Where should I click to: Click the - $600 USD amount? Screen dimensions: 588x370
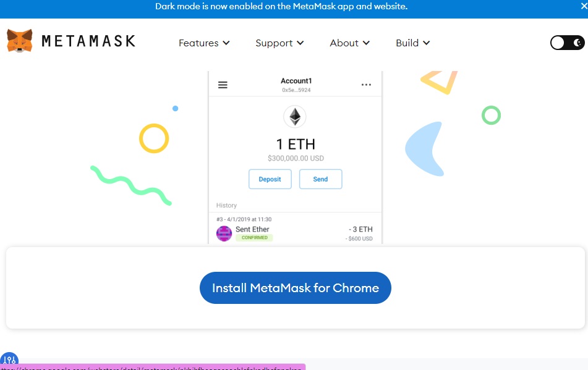359,238
